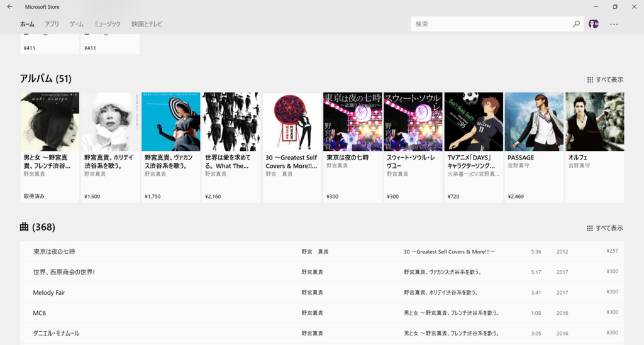Open TVアニメ DAYS album cover

[474, 121]
